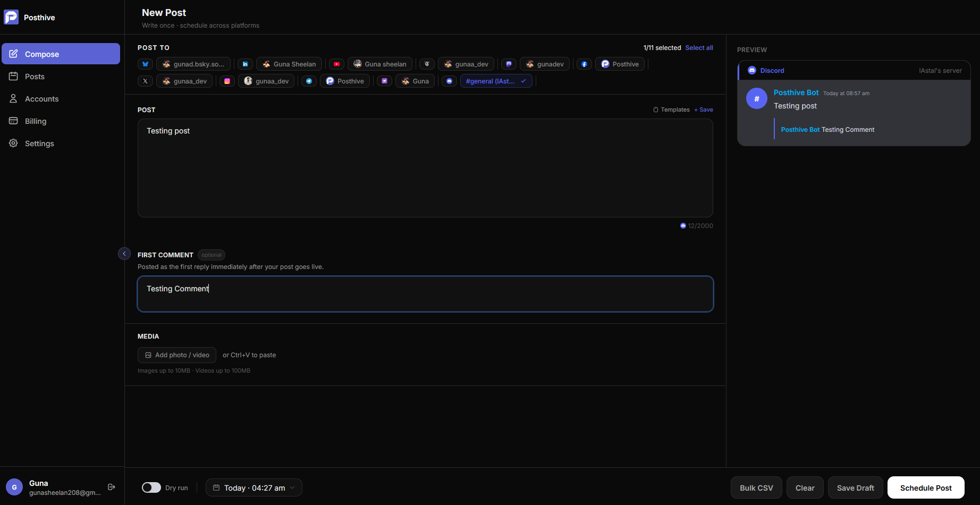Select the Posthive Facebook account
Screen dimensions: 980x505
[620, 64]
